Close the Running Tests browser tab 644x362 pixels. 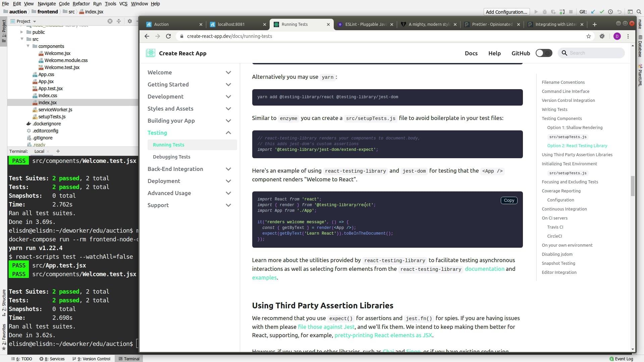click(x=328, y=24)
